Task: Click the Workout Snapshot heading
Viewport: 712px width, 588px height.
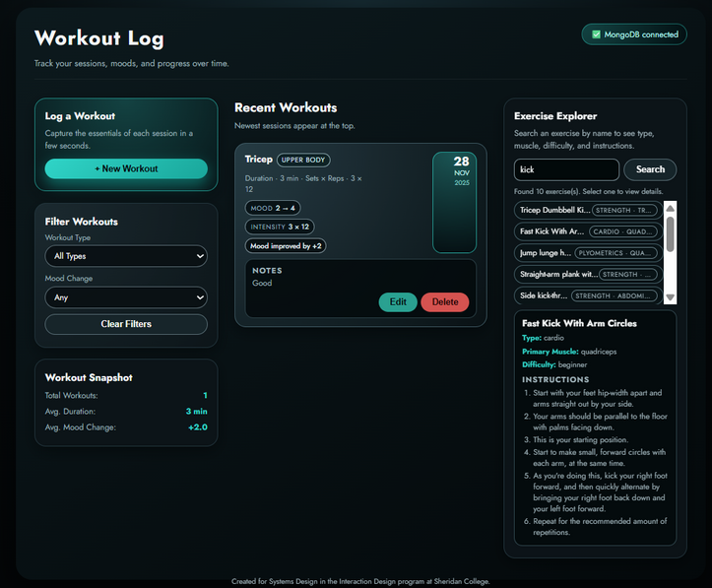Action: [x=89, y=378]
